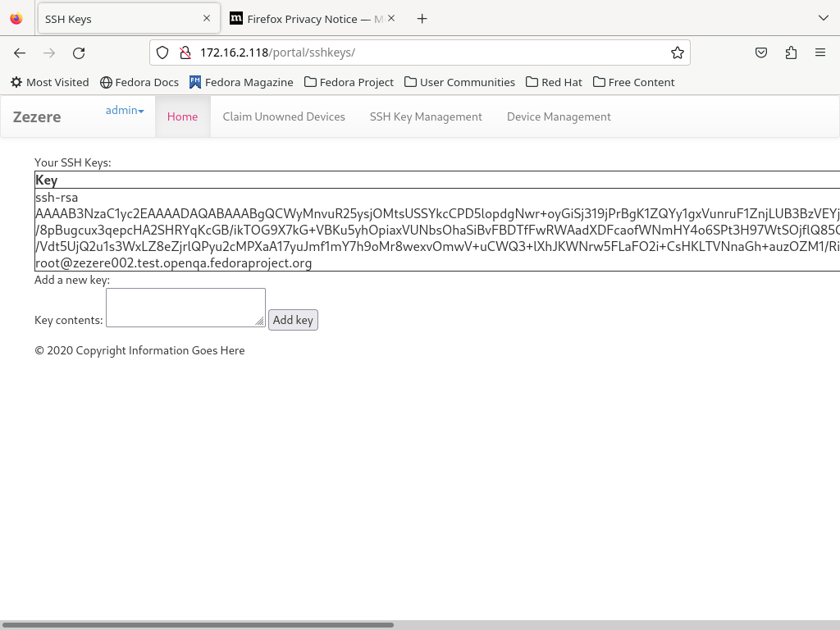Open the Firefox application menu
The width and height of the screenshot is (840, 630).
(x=820, y=52)
